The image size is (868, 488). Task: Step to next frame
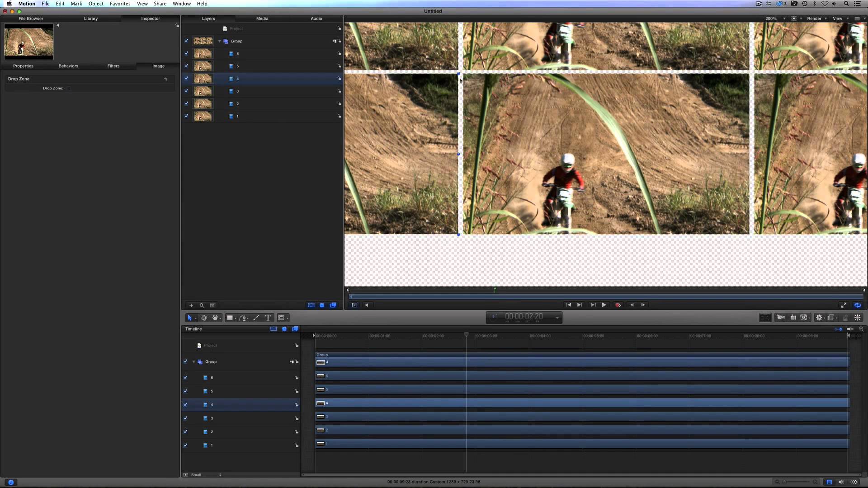[643, 305]
